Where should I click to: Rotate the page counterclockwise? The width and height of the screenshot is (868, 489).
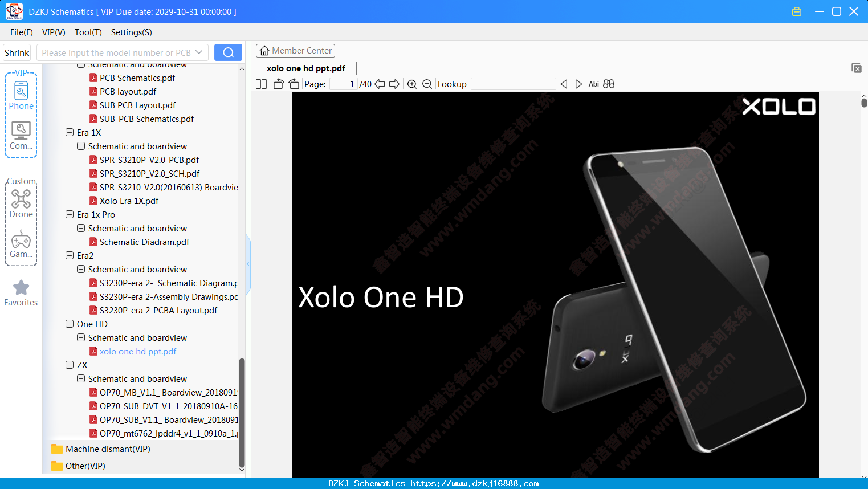pos(278,84)
